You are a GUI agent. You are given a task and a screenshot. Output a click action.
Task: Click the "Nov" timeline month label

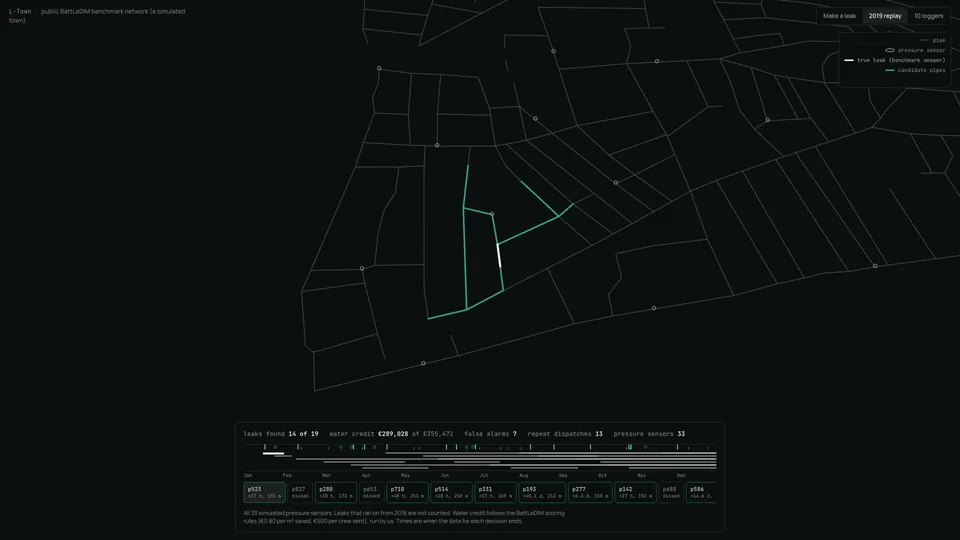click(642, 475)
